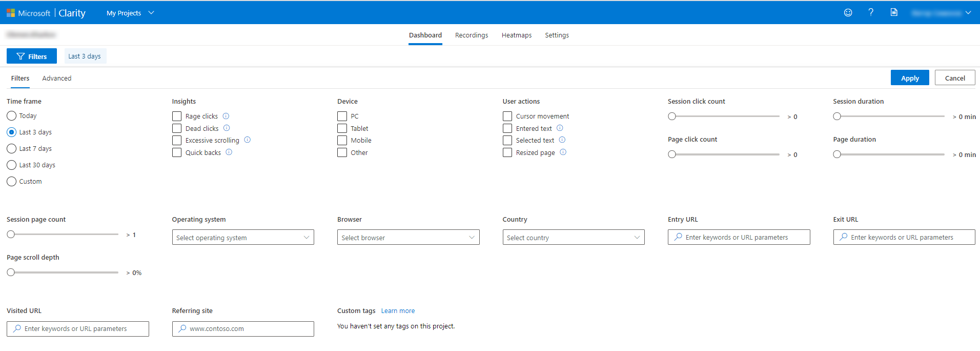Click the Exit URL input field
The height and width of the screenshot is (351, 980).
pos(904,237)
